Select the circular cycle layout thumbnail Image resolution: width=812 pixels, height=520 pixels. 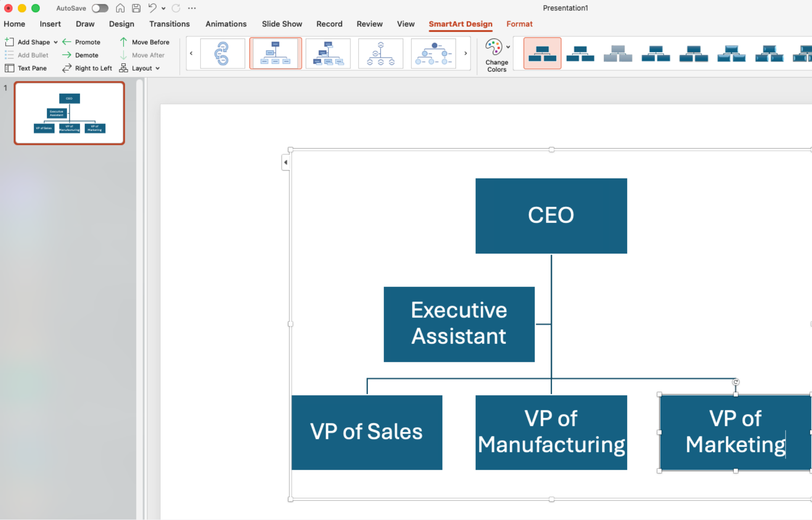pyautogui.click(x=223, y=53)
